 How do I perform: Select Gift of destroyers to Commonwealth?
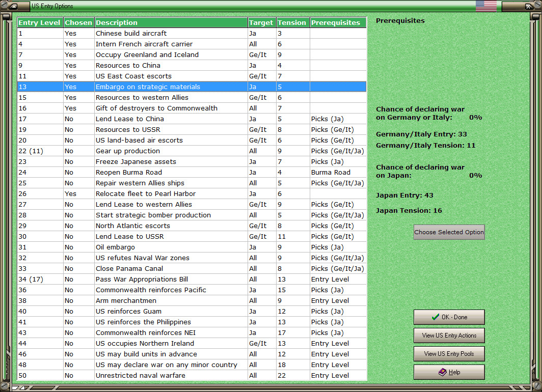pos(192,108)
